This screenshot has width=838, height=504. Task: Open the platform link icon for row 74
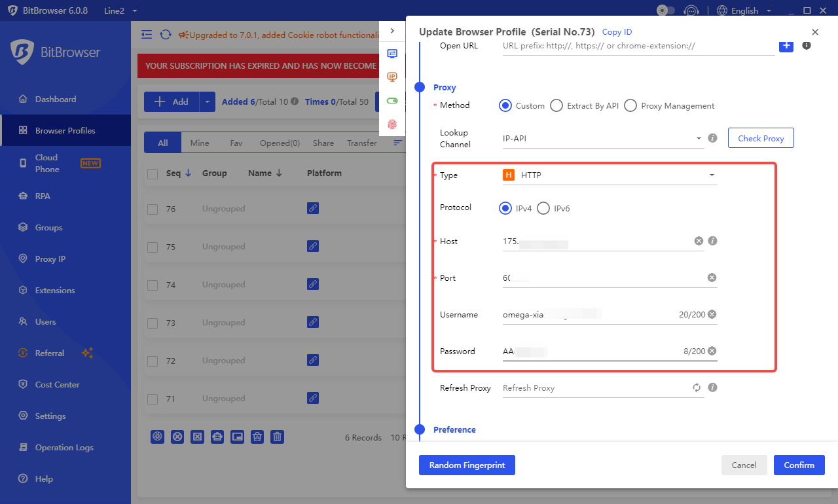[313, 285]
